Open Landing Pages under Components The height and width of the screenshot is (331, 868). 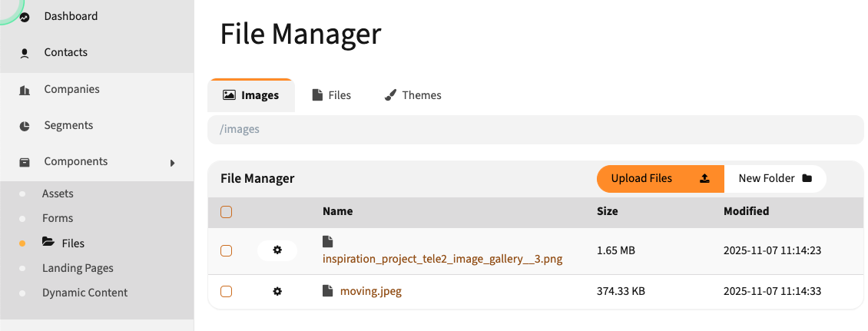click(x=78, y=268)
